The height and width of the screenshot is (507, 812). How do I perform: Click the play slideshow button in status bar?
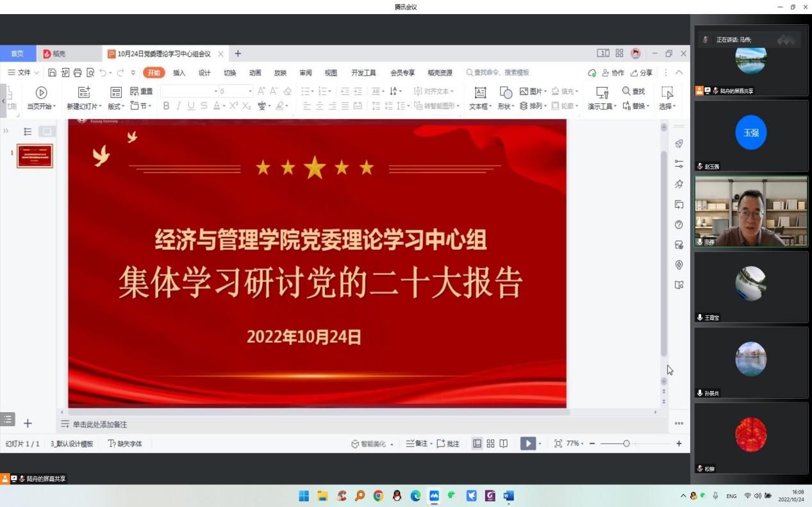click(527, 444)
